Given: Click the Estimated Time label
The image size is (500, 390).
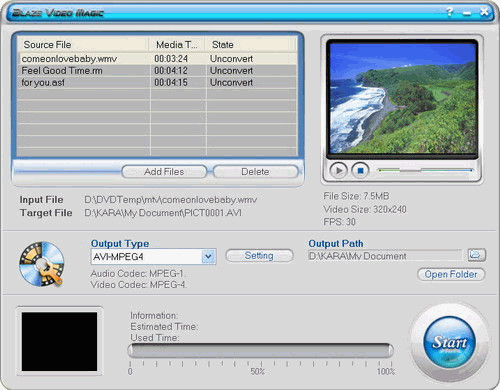Looking at the screenshot, I should coord(164,326).
